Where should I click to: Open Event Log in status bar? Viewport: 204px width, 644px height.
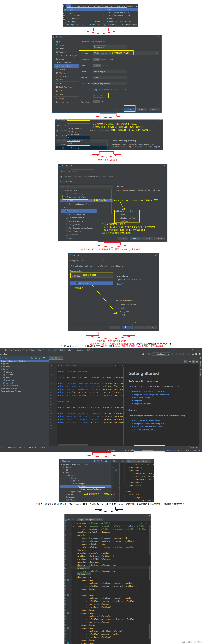[193, 448]
